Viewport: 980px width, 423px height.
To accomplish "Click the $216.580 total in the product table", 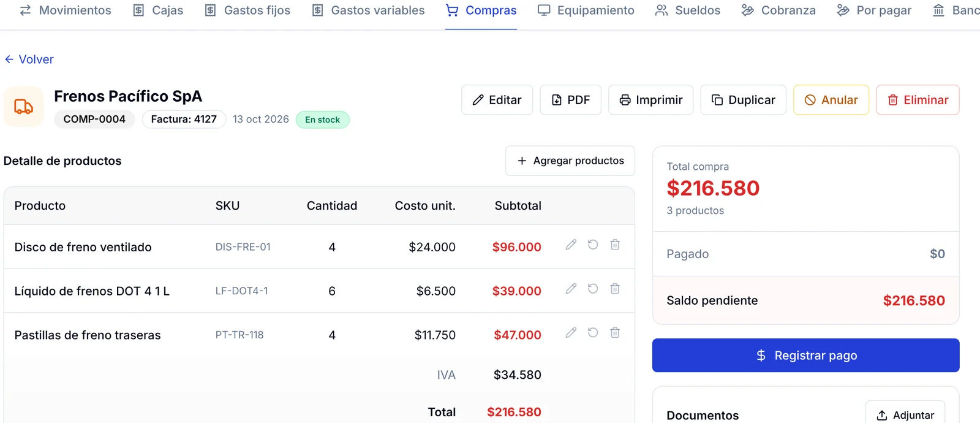I will [514, 412].
